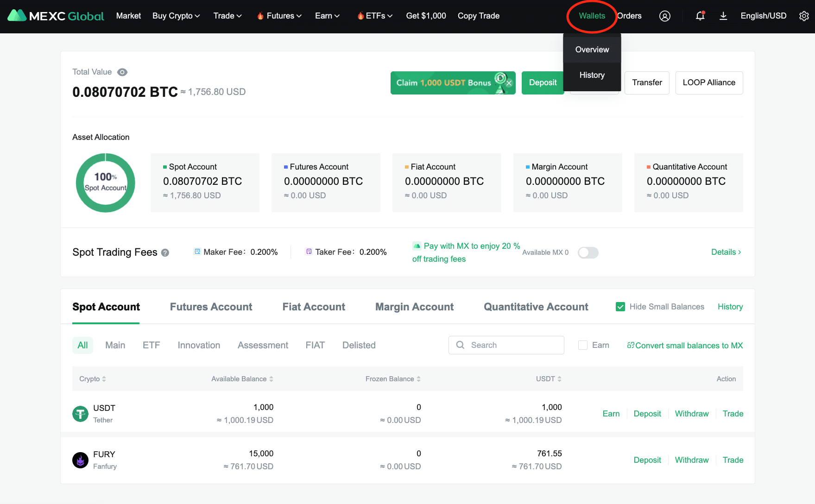Open the English/USD language selector

tap(764, 16)
